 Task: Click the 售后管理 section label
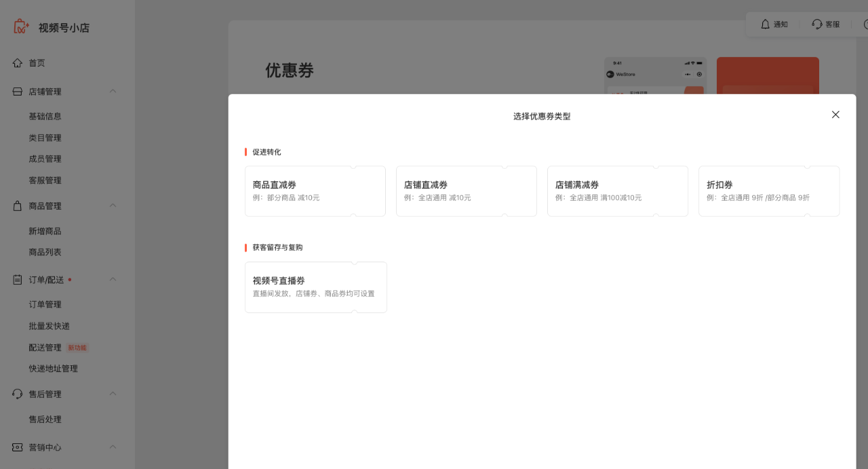click(x=45, y=394)
